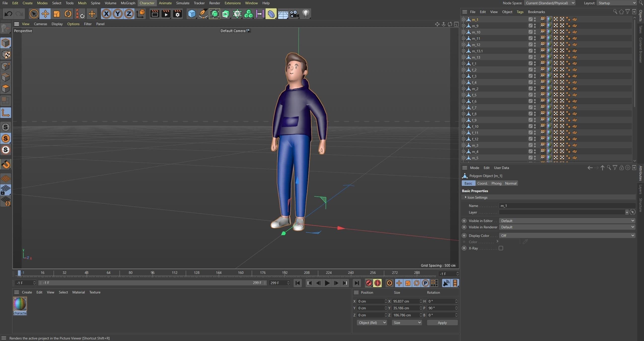Screen dimensions: 644x341
Task: Select the Live Selection tool
Action: [34, 14]
